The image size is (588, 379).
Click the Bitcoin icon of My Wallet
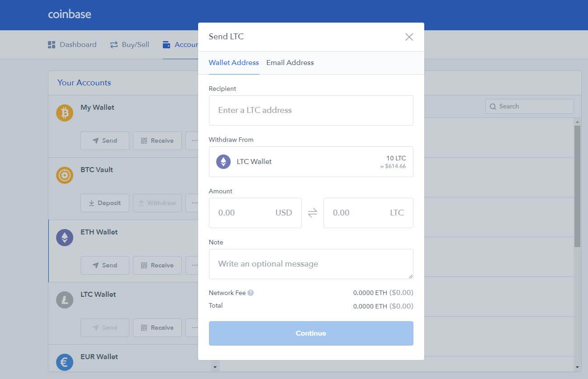point(65,113)
